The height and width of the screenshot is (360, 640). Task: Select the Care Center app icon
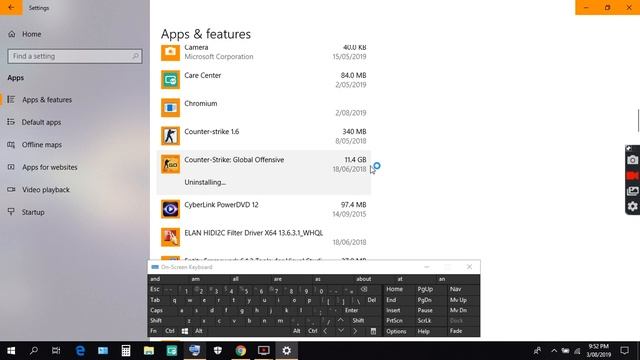click(170, 80)
